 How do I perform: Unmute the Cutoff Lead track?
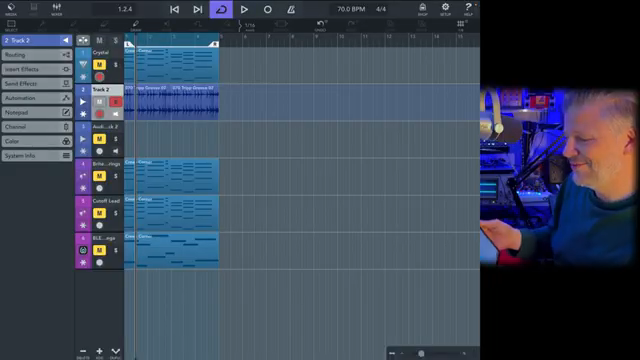pyautogui.click(x=99, y=213)
